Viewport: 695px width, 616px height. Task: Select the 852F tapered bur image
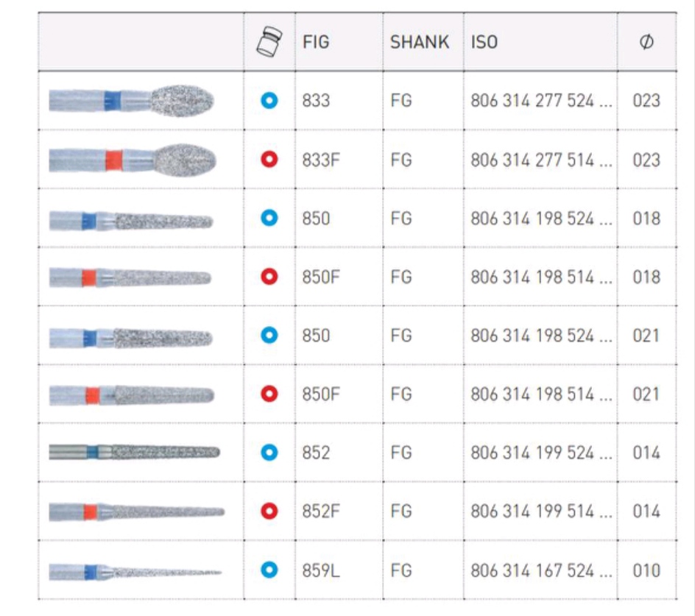tap(137, 511)
